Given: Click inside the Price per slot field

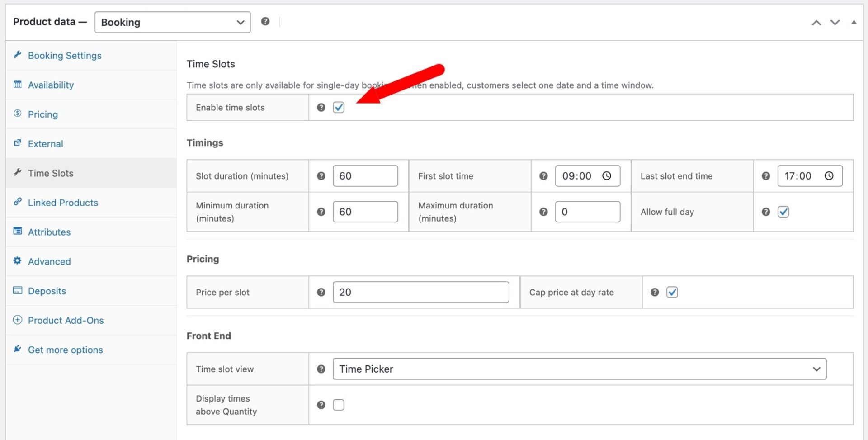Looking at the screenshot, I should [420, 292].
